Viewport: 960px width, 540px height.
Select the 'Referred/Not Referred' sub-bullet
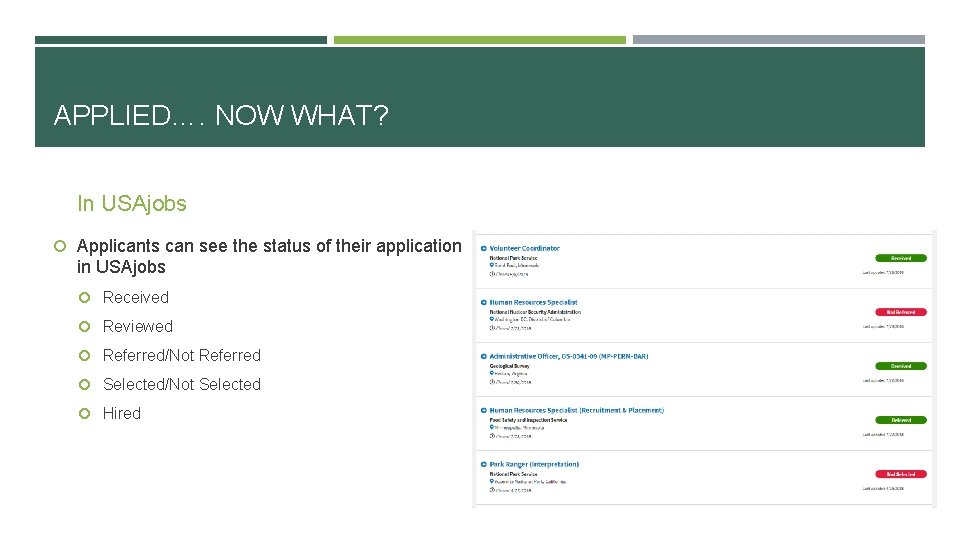[182, 355]
